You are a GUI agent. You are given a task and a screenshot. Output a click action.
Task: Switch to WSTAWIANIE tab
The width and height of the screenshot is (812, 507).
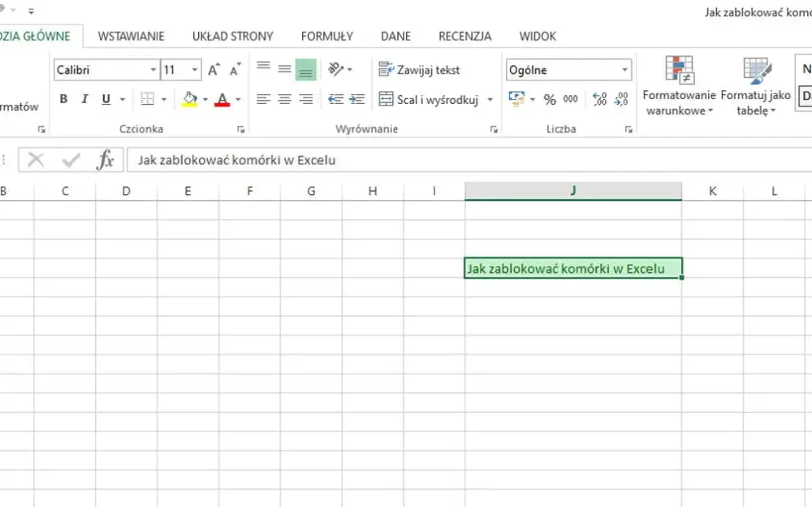click(131, 37)
